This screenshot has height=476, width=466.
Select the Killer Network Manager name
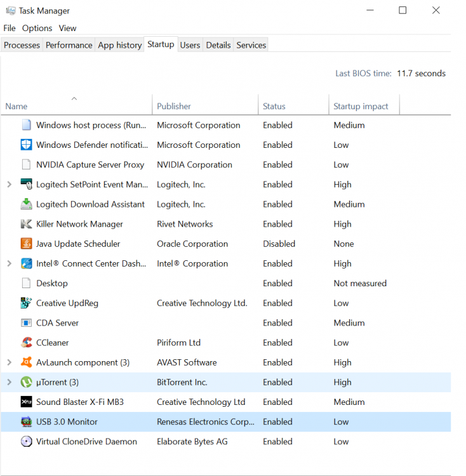pos(79,224)
